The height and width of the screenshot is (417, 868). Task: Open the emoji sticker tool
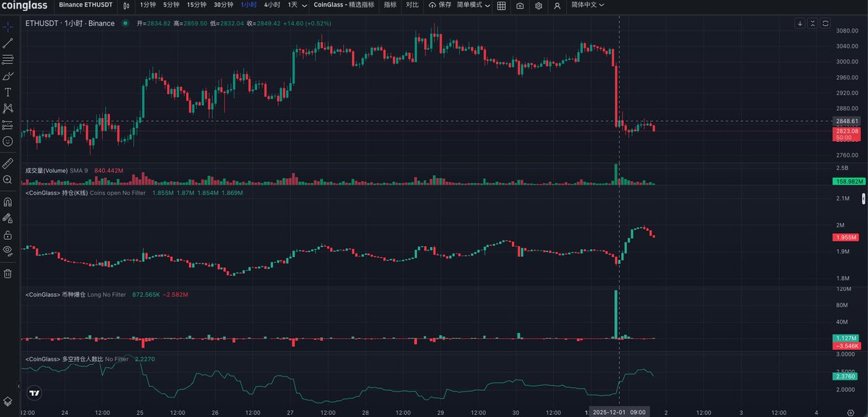click(x=8, y=141)
